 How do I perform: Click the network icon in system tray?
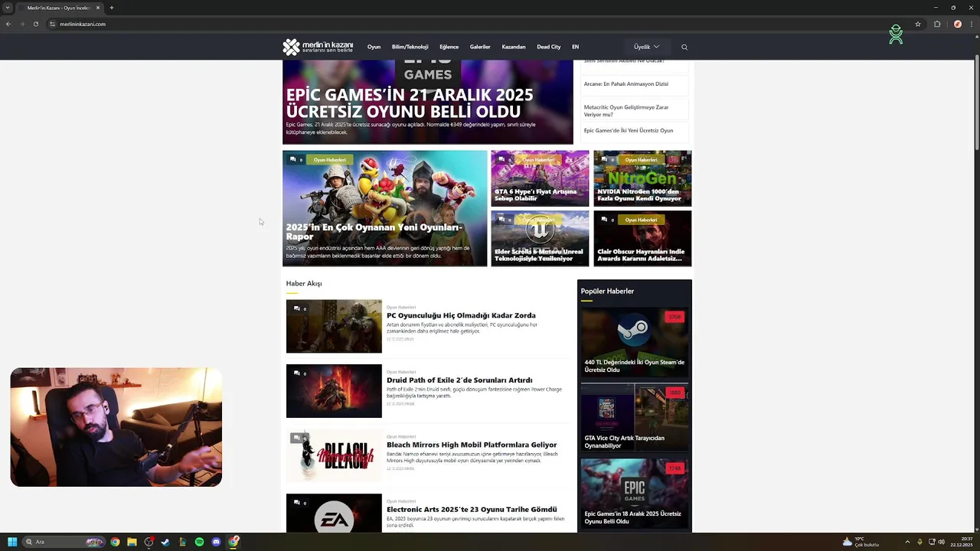pyautogui.click(x=931, y=542)
